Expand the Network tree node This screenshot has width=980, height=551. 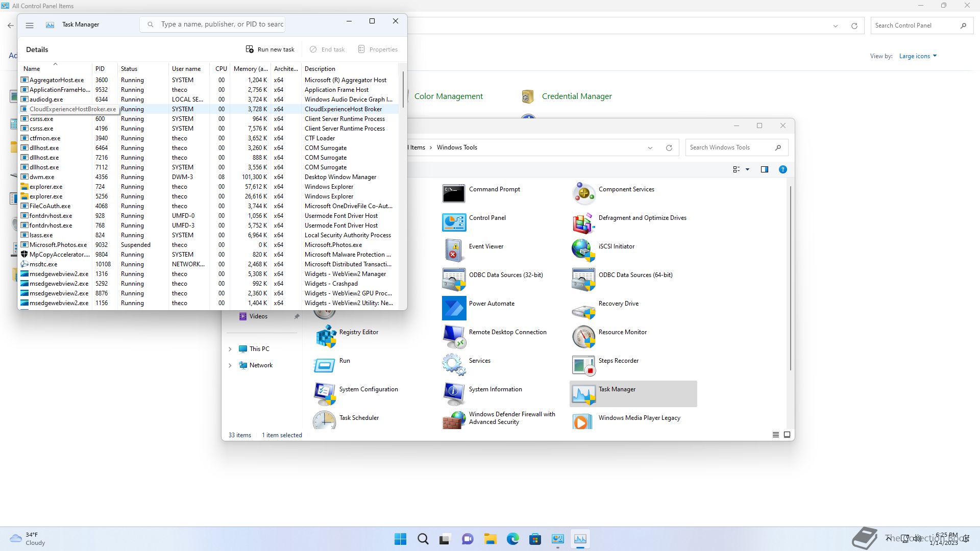(230, 365)
